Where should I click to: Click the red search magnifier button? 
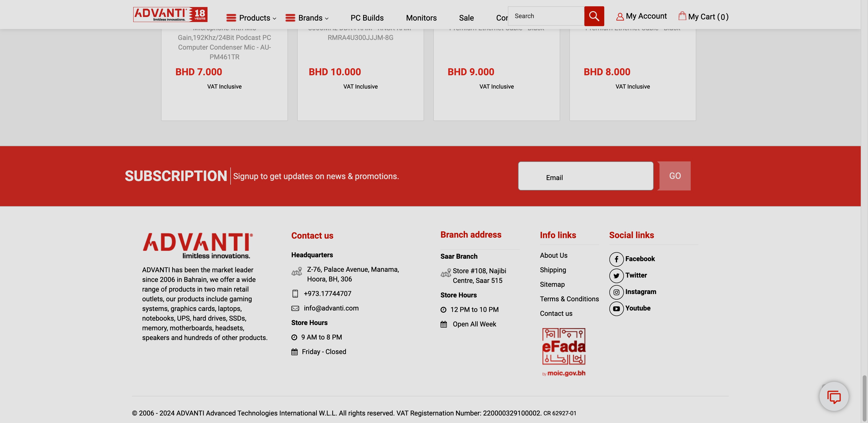pyautogui.click(x=594, y=16)
